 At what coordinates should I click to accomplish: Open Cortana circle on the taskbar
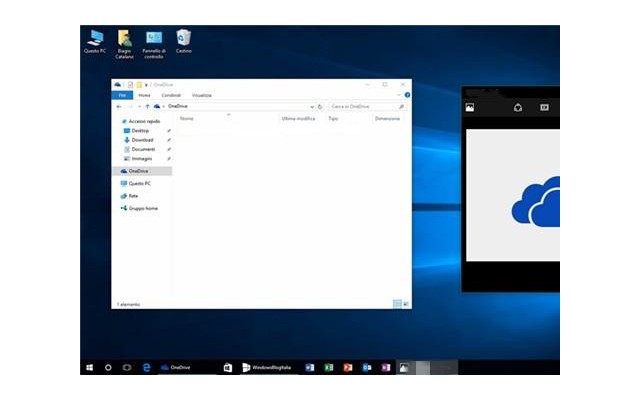pos(108,368)
